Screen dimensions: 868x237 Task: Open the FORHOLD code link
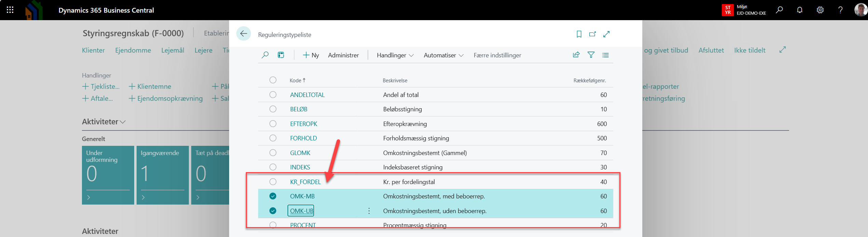coord(304,138)
